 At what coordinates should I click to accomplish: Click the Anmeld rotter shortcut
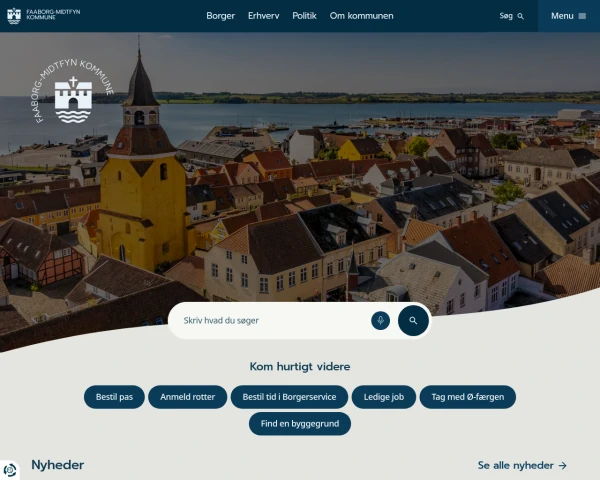188,397
